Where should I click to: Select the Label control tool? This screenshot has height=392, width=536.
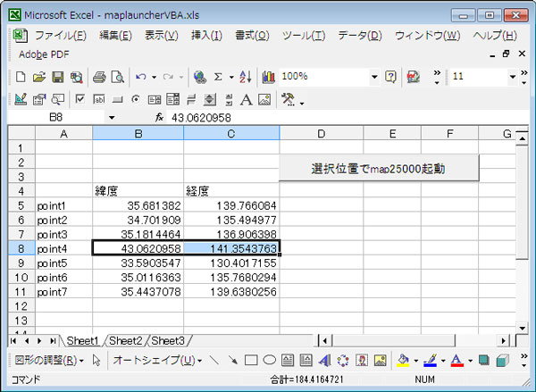click(x=247, y=99)
